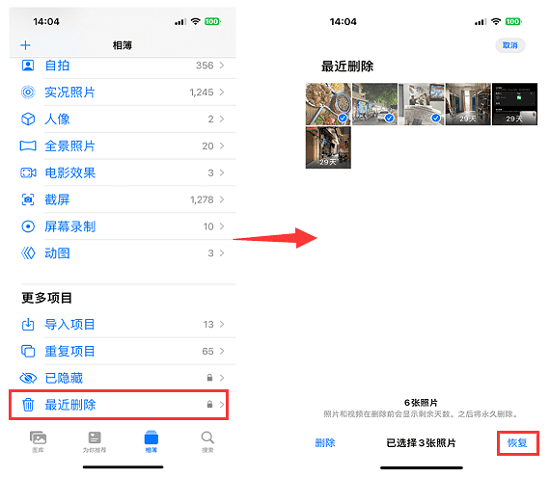Tap the 全景照片 panorama icon
Viewport: 550px width, 477px height.
point(28,146)
